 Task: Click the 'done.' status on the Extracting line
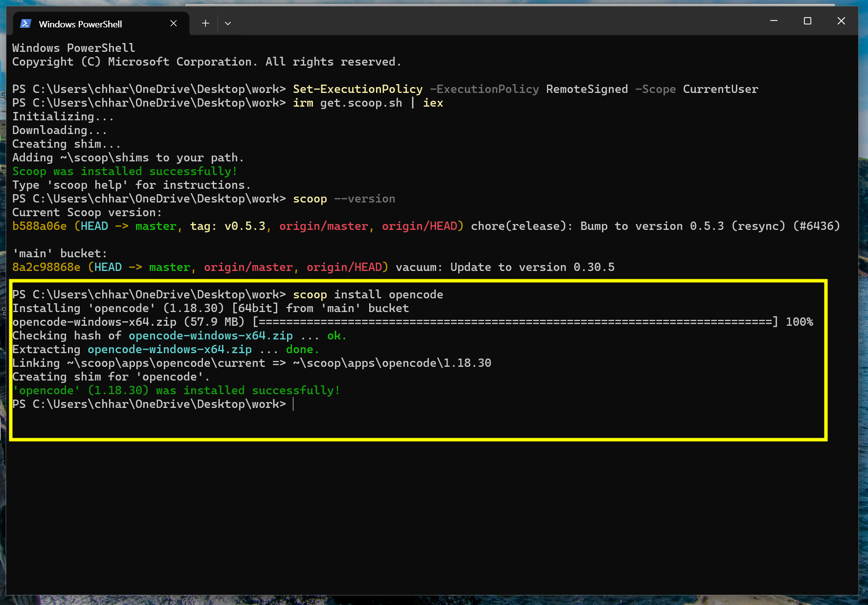tap(303, 349)
